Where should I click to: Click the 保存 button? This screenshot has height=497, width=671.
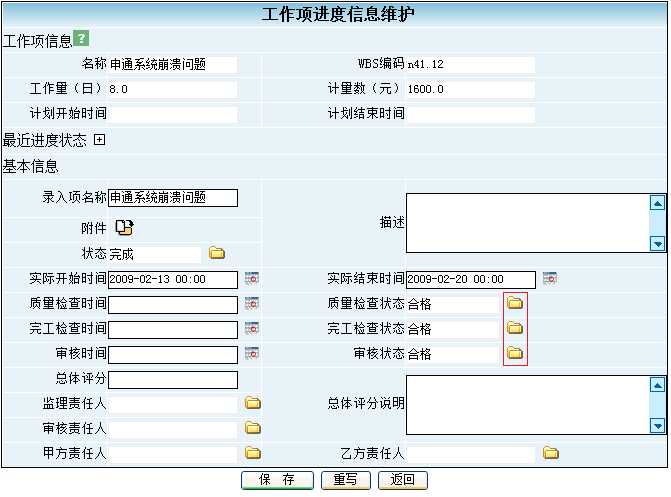point(277,480)
